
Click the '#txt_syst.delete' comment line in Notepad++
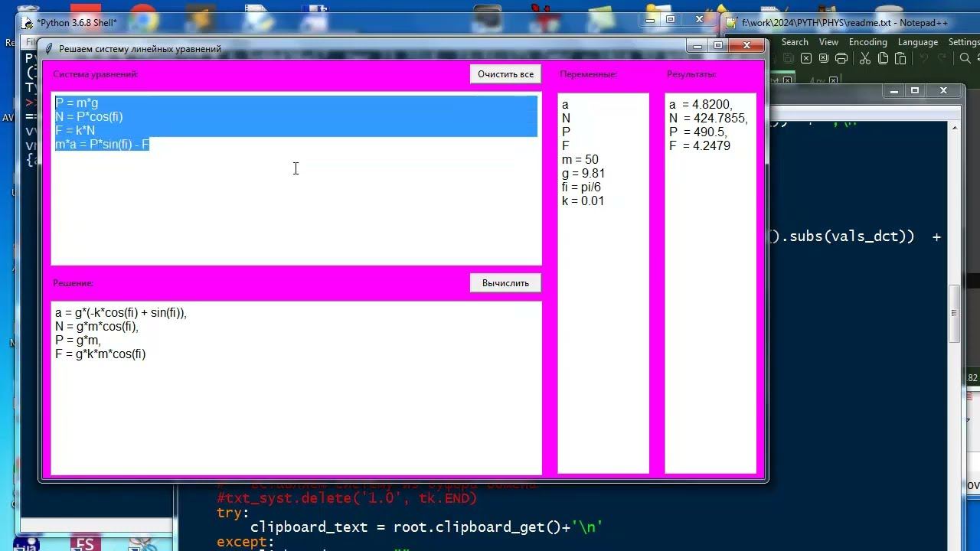pos(347,498)
